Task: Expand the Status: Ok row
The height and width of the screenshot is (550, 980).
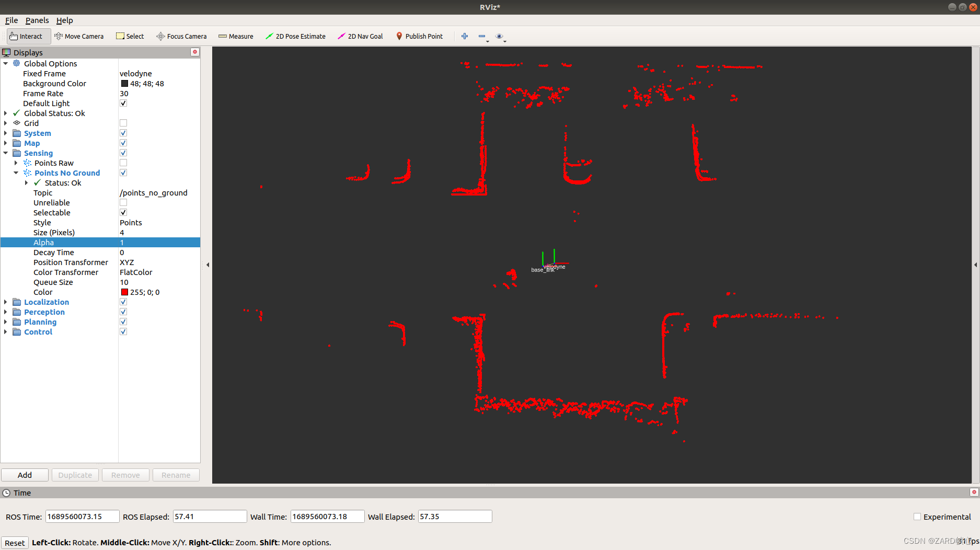Action: 26,182
